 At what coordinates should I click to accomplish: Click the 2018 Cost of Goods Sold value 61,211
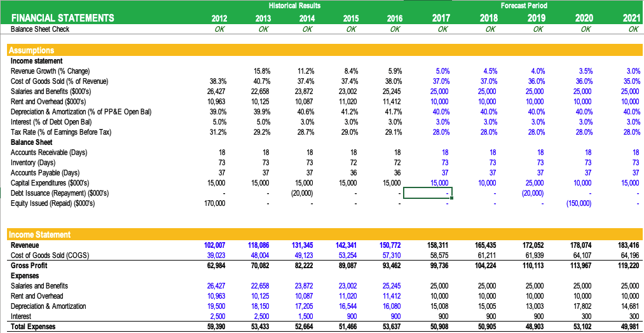485,255
